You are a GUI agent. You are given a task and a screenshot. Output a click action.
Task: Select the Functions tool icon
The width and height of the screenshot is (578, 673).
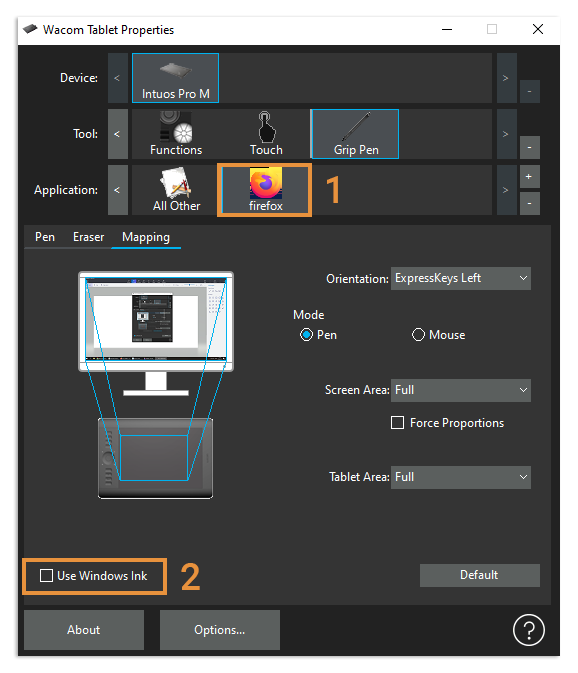[x=176, y=134]
